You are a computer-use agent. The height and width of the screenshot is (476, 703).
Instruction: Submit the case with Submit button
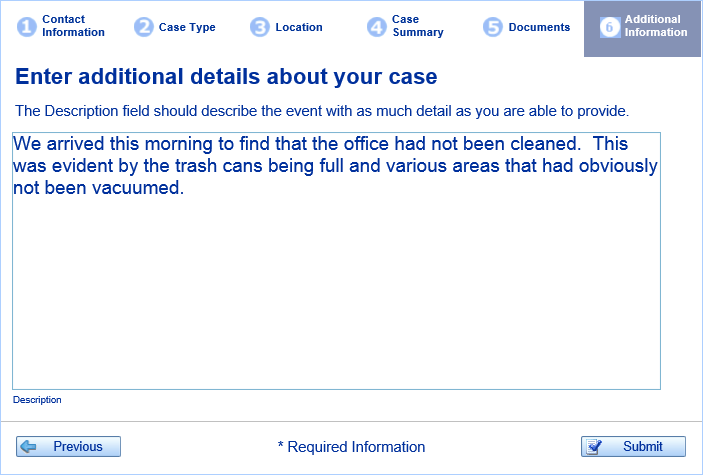click(x=633, y=446)
